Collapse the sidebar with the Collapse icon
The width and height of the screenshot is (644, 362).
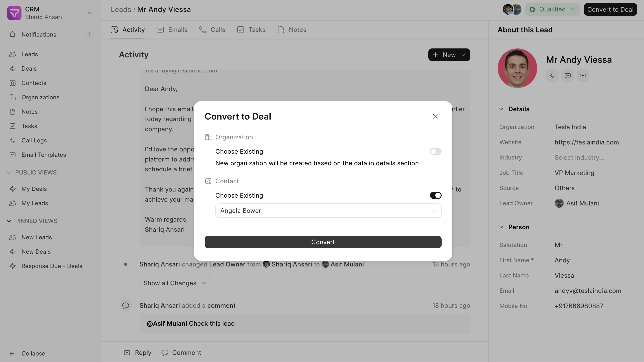tap(13, 353)
